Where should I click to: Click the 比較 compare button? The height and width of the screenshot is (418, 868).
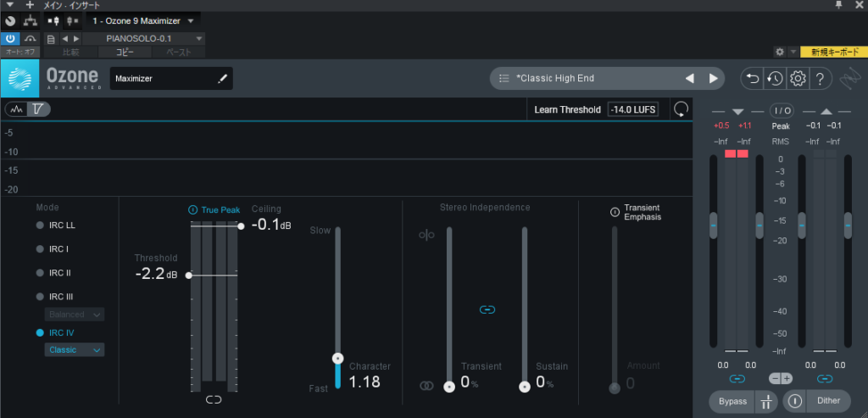[x=71, y=52]
